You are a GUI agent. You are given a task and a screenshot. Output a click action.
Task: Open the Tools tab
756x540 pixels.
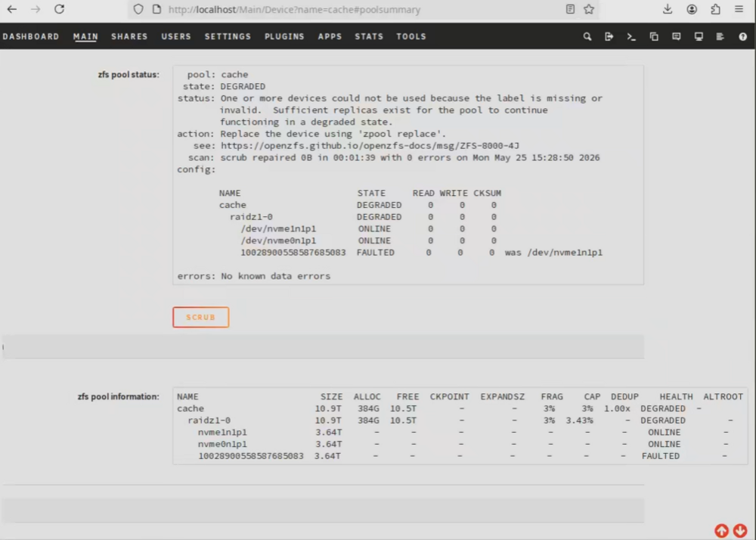pos(411,36)
